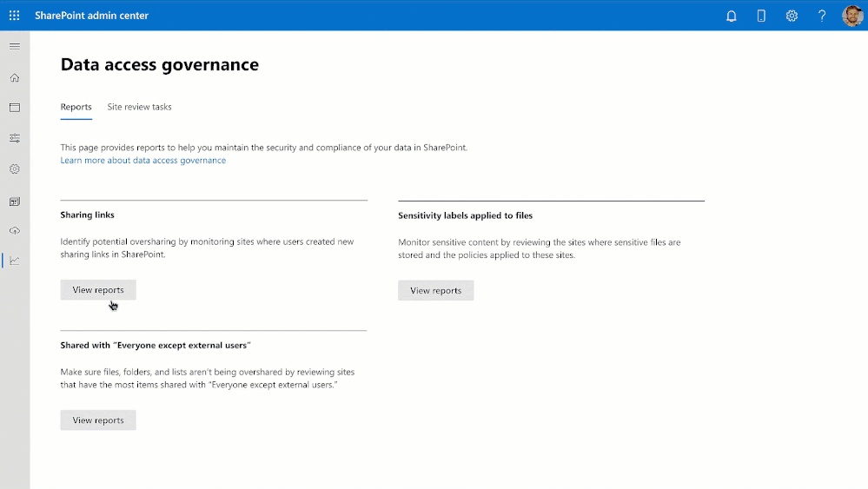Viewport: 868px width, 489px height.
Task: Open notifications bell icon
Action: pos(732,16)
